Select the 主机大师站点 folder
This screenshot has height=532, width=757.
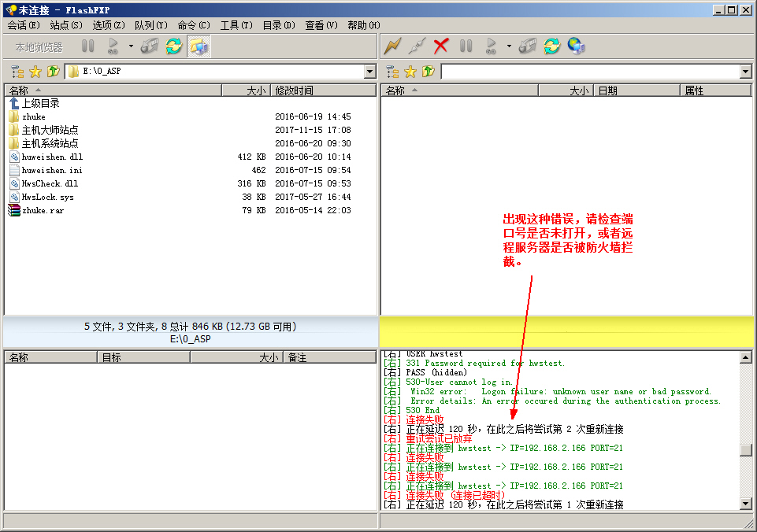50,130
